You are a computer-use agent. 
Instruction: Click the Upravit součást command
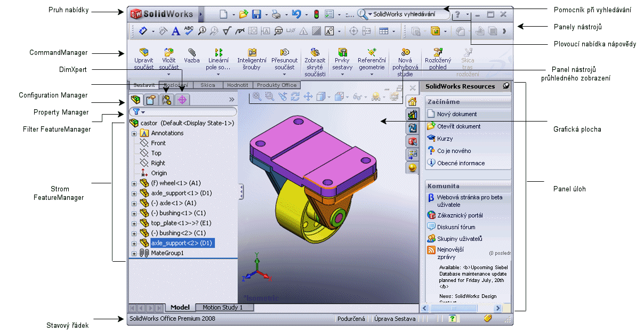click(x=144, y=59)
